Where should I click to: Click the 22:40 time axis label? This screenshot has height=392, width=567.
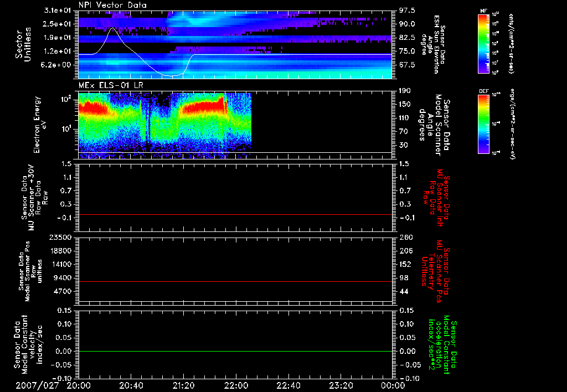tap(288, 385)
